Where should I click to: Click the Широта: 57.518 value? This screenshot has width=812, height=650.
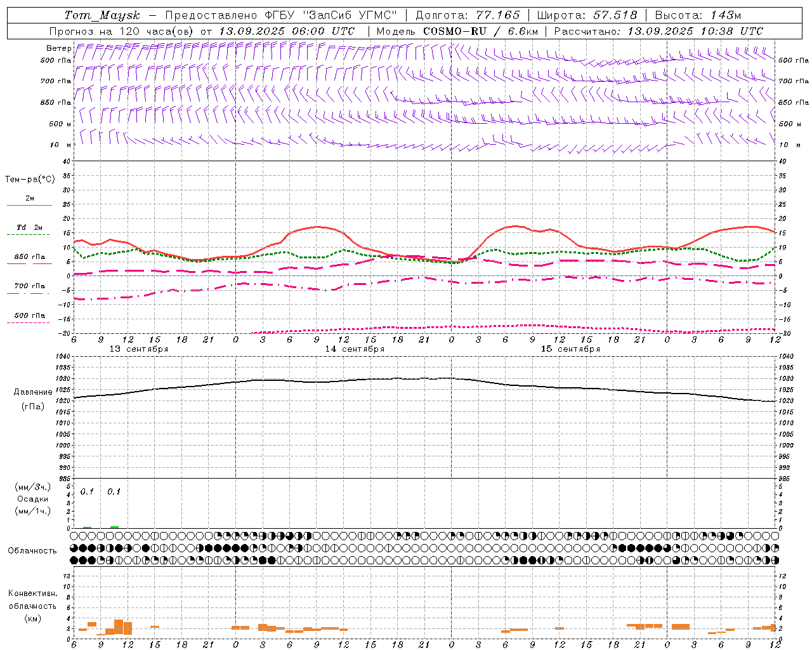point(587,15)
